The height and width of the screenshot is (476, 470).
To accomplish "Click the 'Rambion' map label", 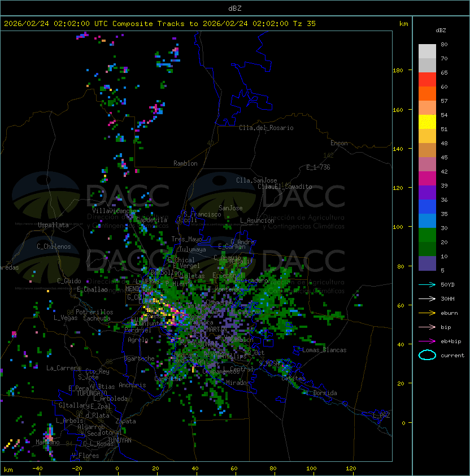I will tap(185, 163).
